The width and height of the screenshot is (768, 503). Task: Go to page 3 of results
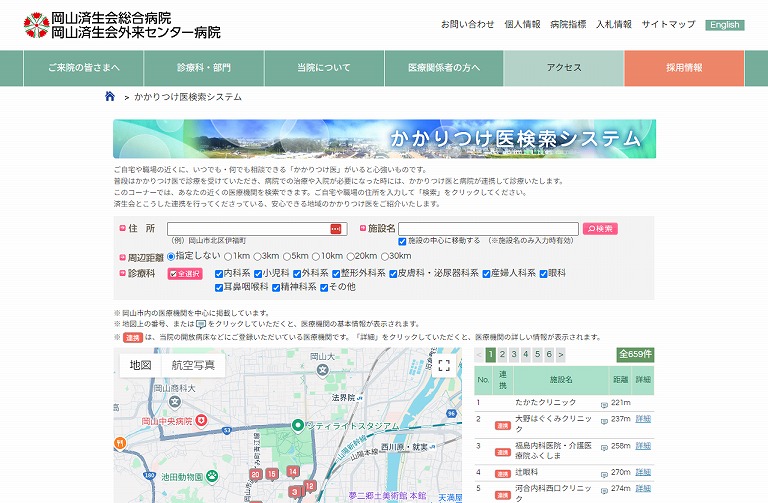(x=514, y=354)
